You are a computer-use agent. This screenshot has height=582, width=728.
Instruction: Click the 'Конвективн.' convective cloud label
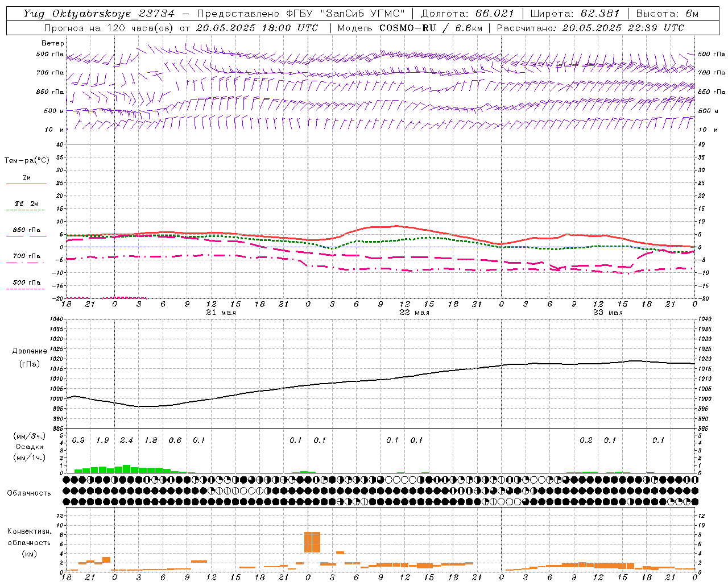[30, 531]
